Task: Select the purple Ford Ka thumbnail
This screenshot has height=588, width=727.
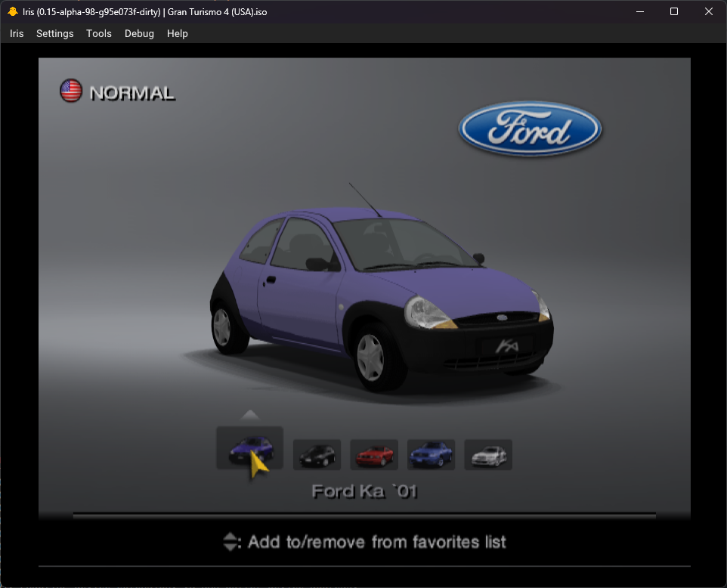Action: [249, 447]
